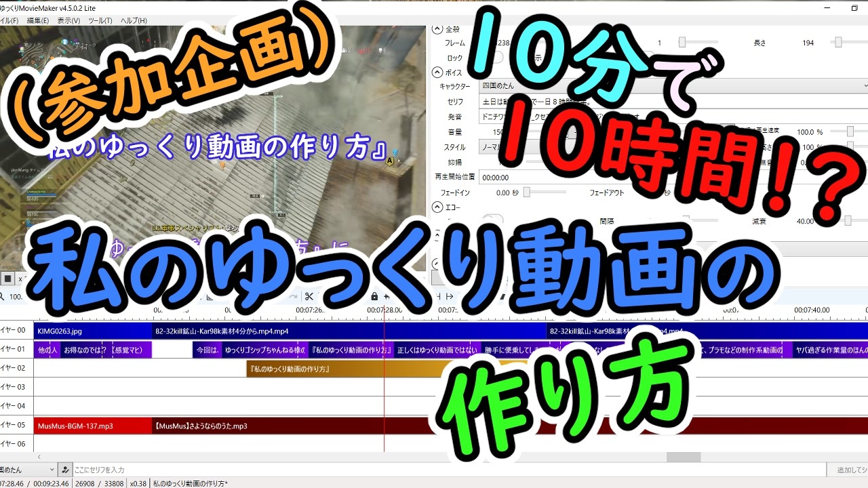Click the pencil icon beside the serif input box
This screenshot has height=488, width=868.
coord(64,469)
